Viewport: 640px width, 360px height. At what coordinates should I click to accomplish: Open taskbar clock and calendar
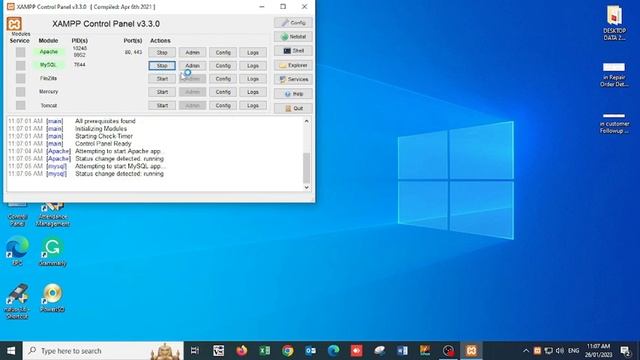point(598,351)
